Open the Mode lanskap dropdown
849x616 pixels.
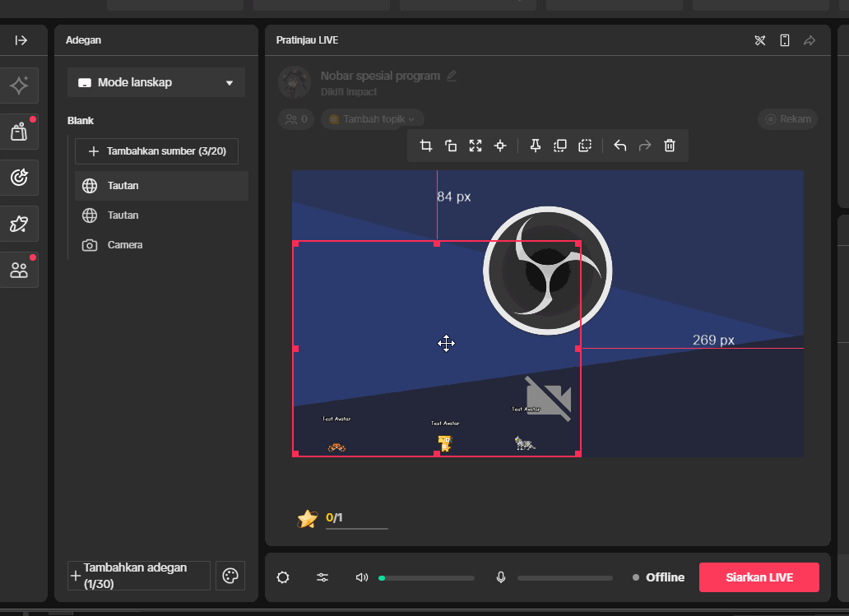(155, 82)
